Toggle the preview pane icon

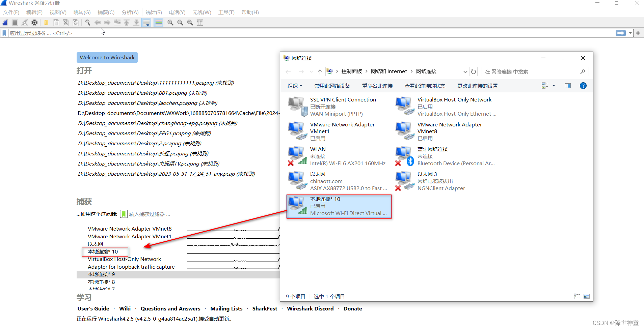click(x=568, y=86)
